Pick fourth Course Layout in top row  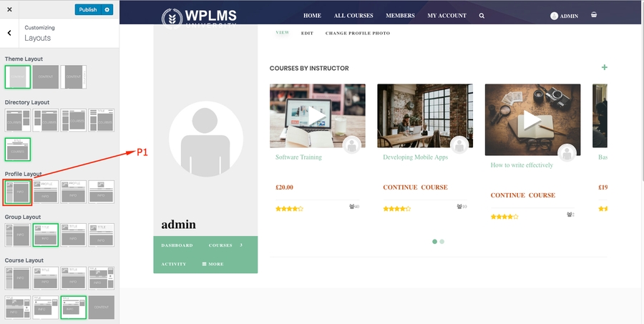pyautogui.click(x=102, y=278)
